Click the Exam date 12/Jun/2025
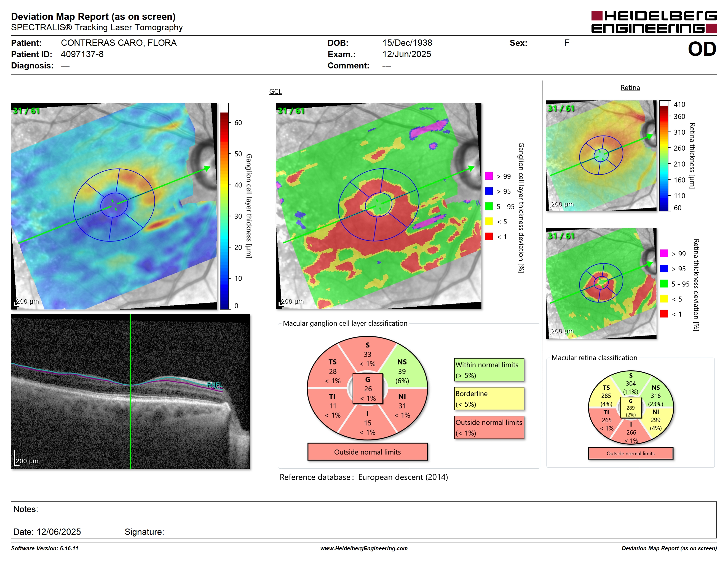 pyautogui.click(x=407, y=54)
